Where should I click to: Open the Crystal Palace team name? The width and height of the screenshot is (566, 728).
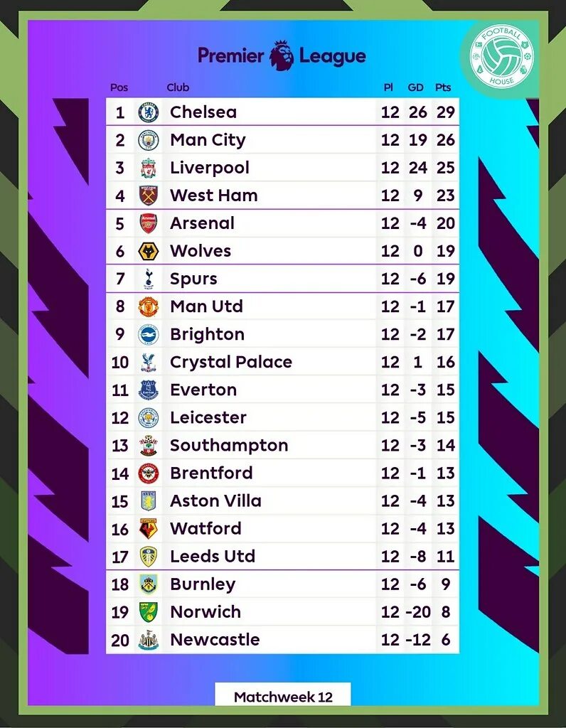point(231,362)
